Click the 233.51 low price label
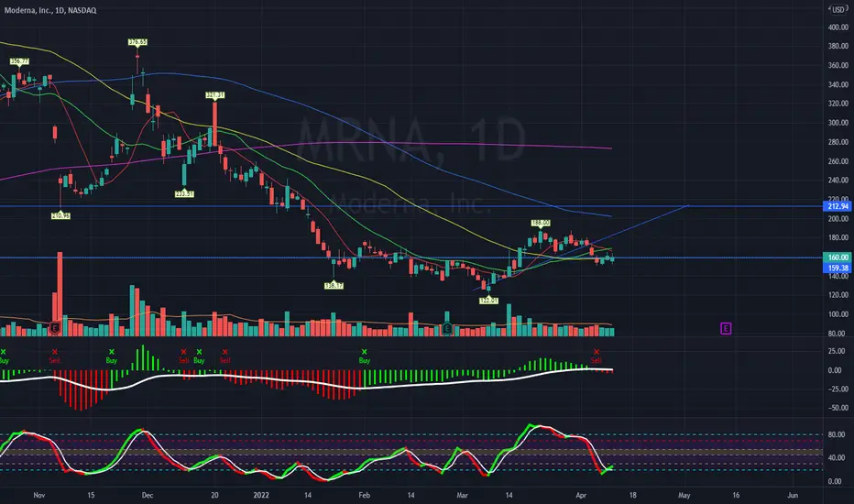Screen dimensions: 854x504 pyautogui.click(x=184, y=193)
